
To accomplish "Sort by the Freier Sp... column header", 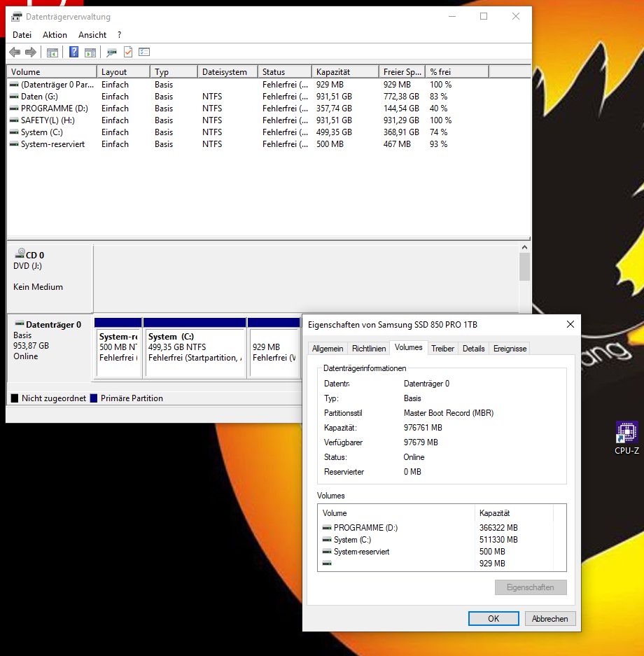I will pyautogui.click(x=402, y=71).
